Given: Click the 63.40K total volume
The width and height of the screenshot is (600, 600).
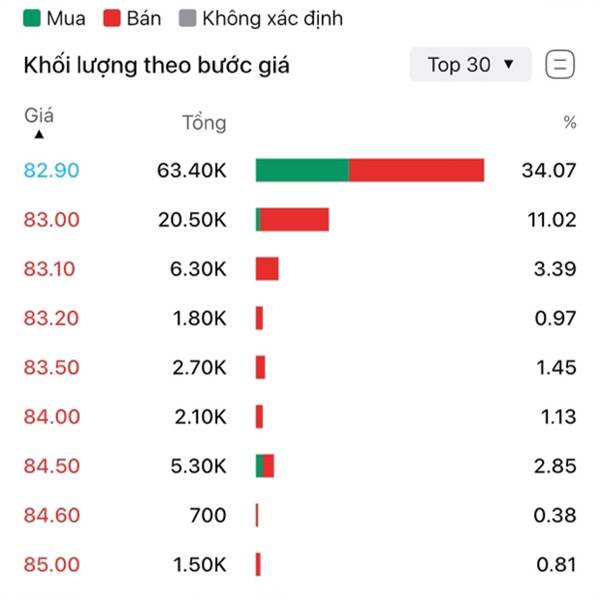Looking at the screenshot, I should (x=192, y=170).
